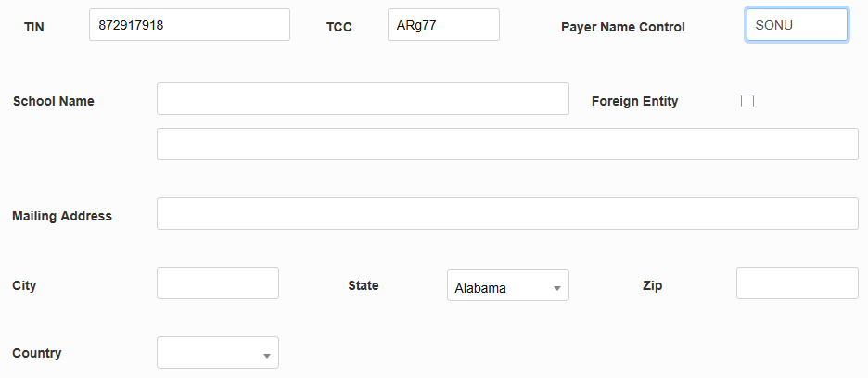Viewport: 868px width, 378px height.
Task: Click the State label text
Action: tap(363, 285)
